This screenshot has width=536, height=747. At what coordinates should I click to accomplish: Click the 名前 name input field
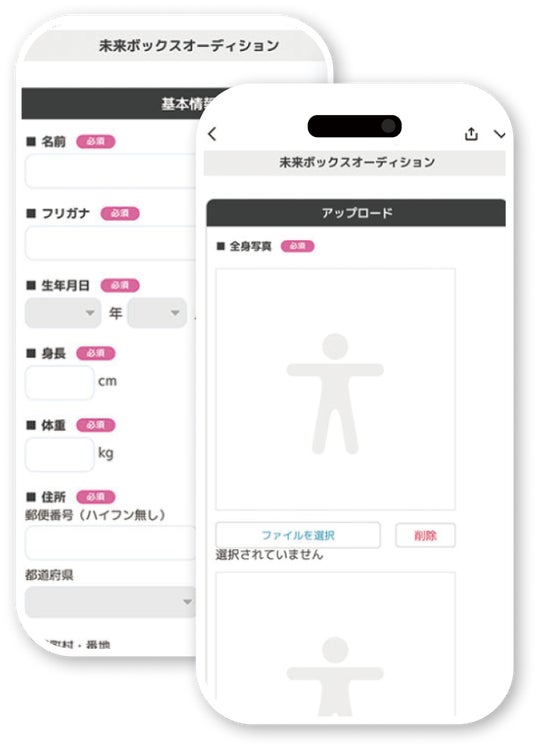point(111,171)
